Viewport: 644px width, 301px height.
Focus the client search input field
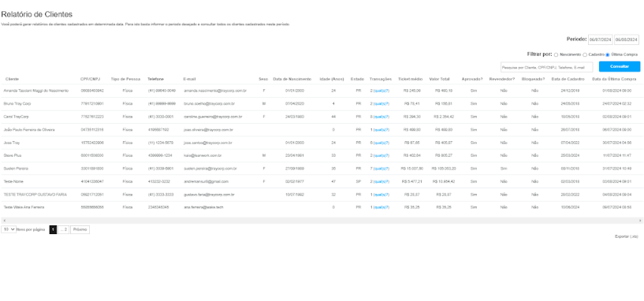coord(547,67)
